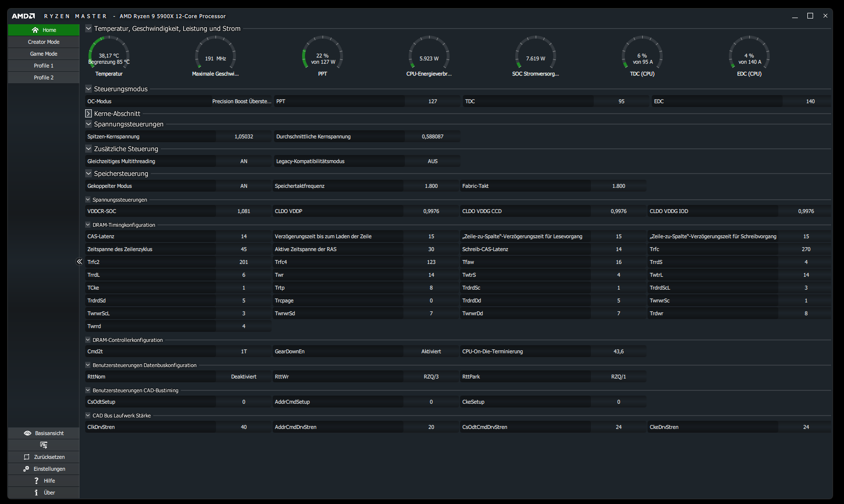The image size is (844, 504).
Task: Open the Über dialog
Action: click(x=44, y=493)
